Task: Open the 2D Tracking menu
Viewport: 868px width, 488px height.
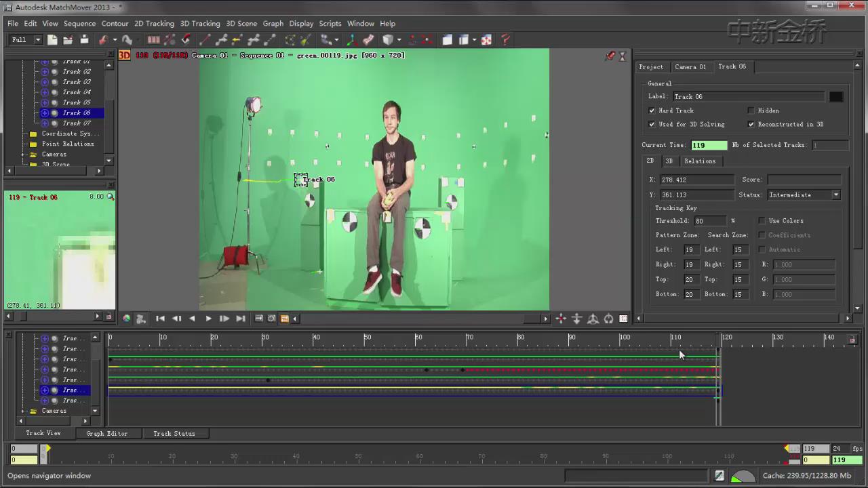Action: [154, 23]
